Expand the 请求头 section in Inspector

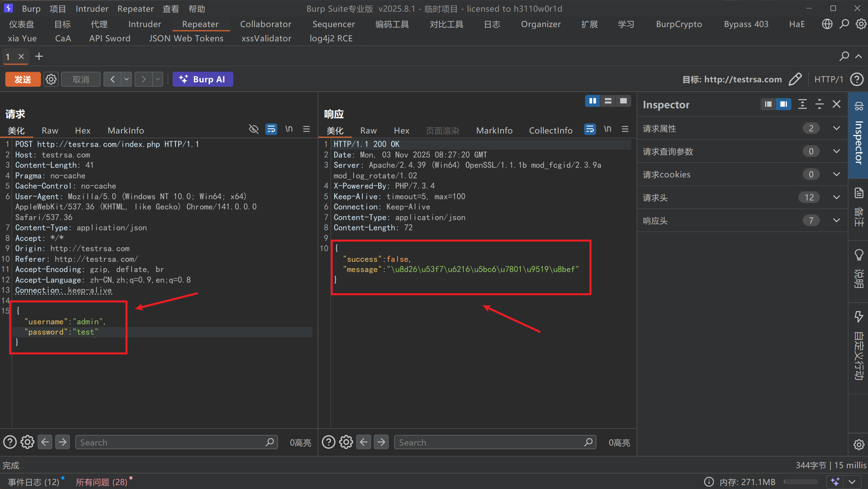[836, 197]
